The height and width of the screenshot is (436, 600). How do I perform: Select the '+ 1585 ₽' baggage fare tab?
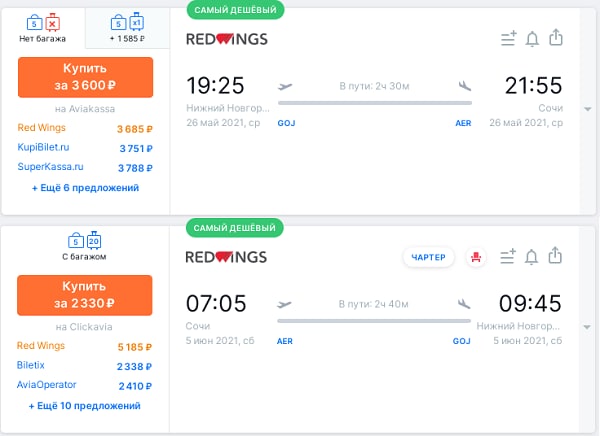click(127, 28)
